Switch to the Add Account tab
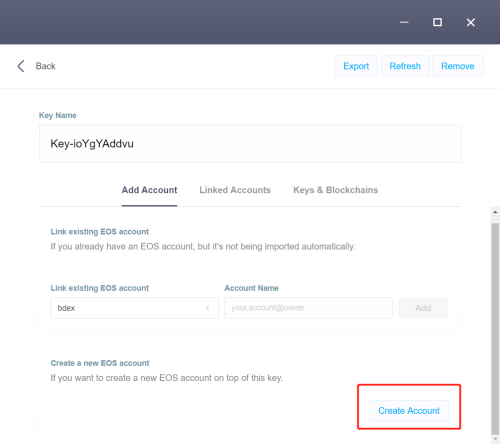The image size is (500, 444). (149, 190)
